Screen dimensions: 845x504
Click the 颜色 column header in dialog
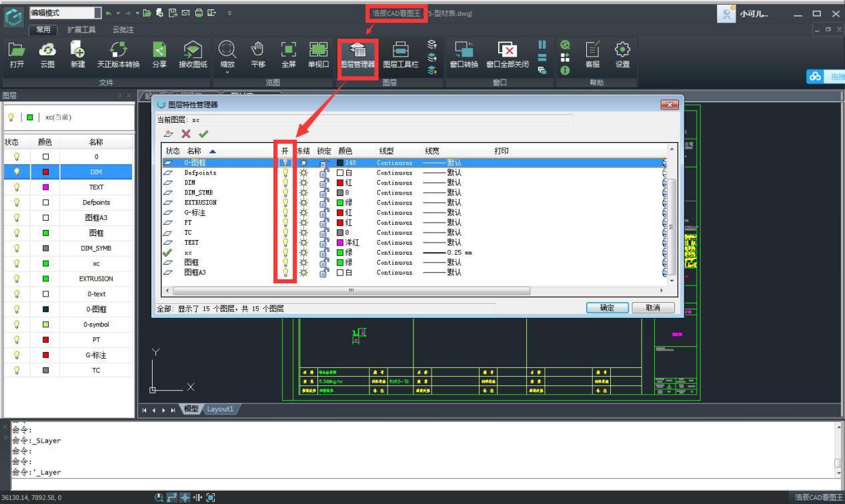[345, 151]
